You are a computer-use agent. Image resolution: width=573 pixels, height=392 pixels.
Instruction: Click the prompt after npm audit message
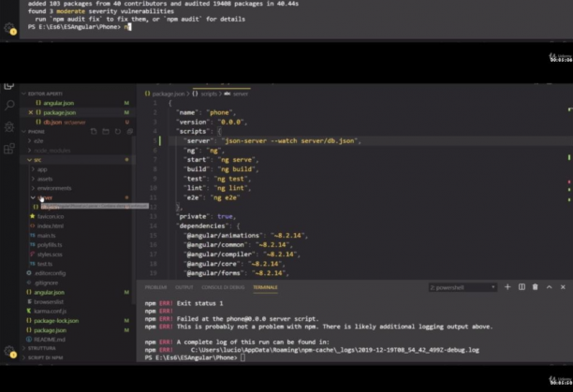click(74, 27)
